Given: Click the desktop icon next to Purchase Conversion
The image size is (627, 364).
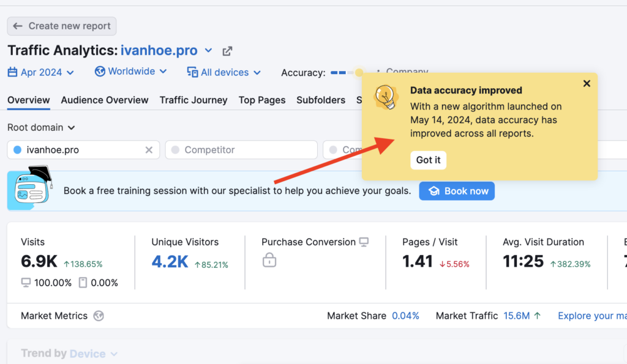Looking at the screenshot, I should (364, 242).
